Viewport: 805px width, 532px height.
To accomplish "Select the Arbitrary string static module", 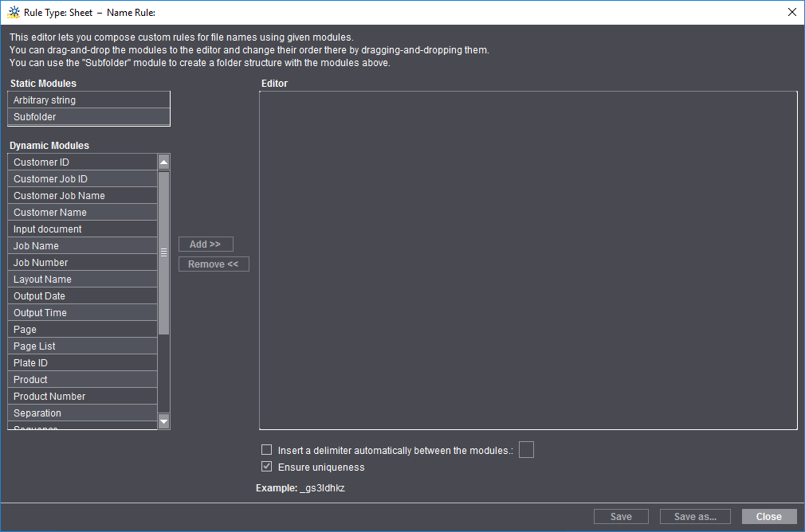I will point(88,100).
